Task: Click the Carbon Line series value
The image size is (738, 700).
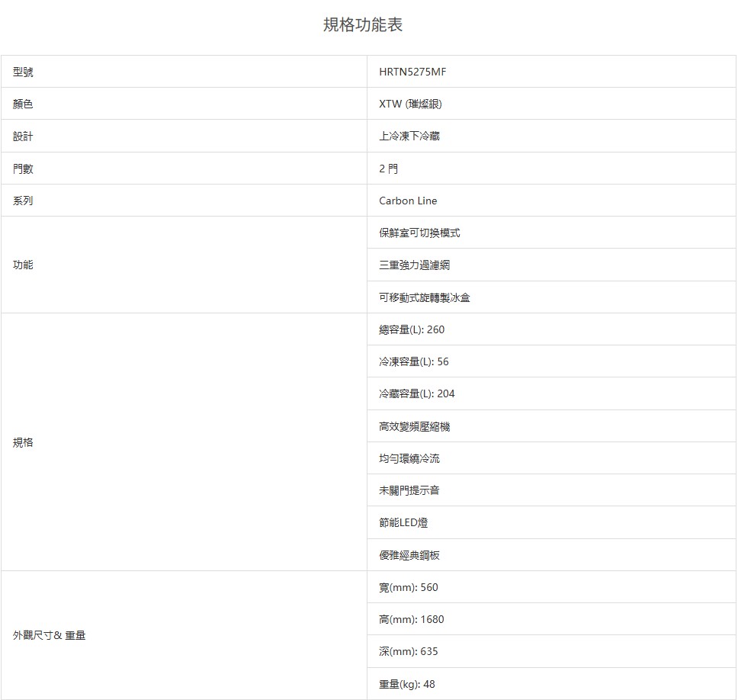Action: pos(408,201)
